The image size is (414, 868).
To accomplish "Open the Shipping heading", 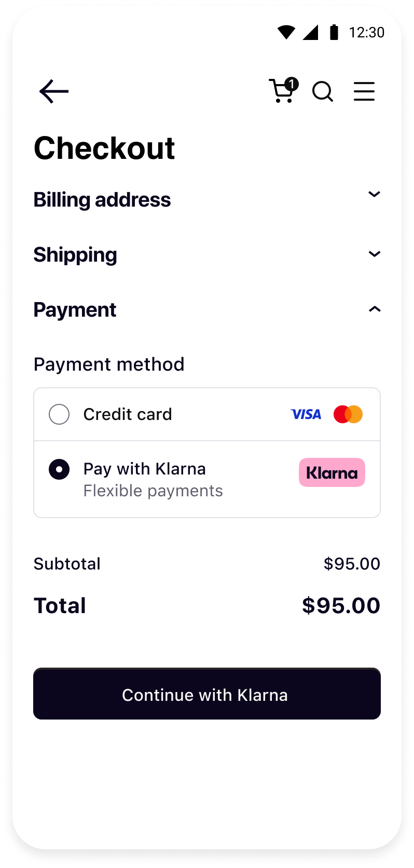I will tap(75, 255).
